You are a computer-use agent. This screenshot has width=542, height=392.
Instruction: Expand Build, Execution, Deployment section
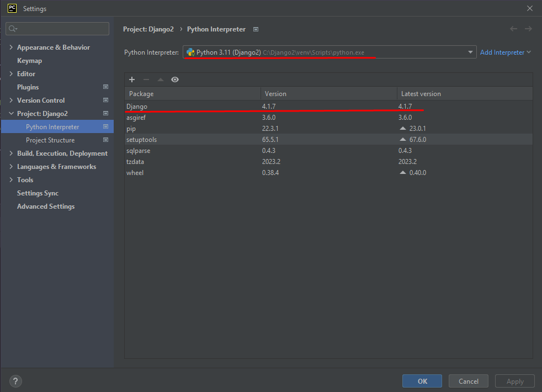point(11,153)
